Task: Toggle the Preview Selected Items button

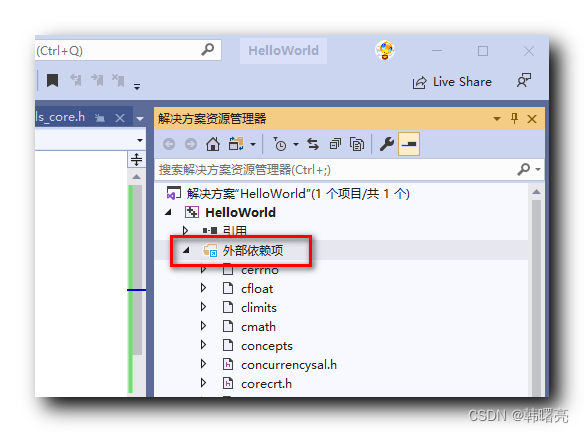Action: [409, 144]
